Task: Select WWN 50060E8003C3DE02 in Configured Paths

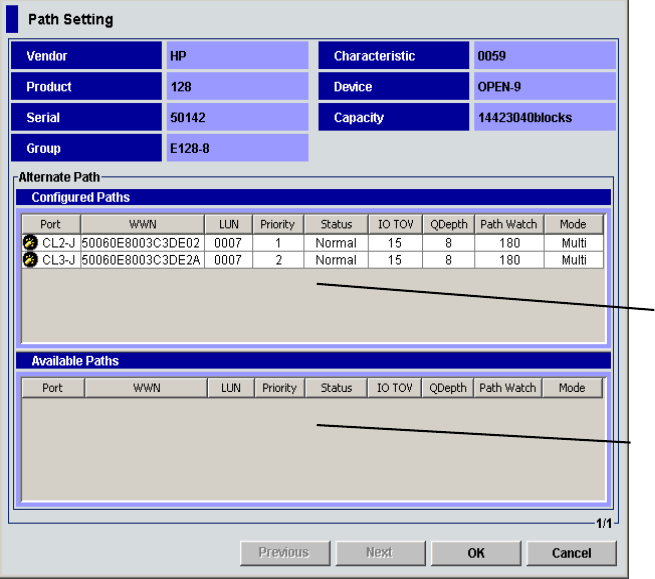Action: pos(141,243)
